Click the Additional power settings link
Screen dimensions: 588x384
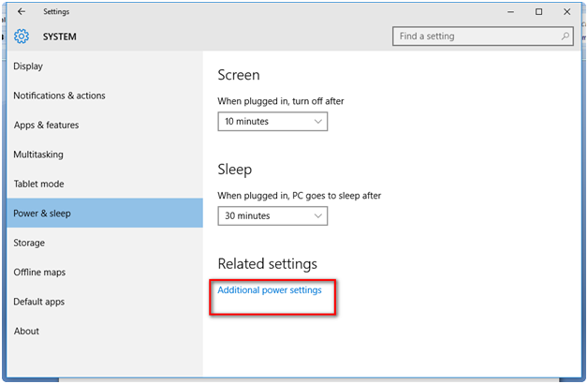pos(270,290)
